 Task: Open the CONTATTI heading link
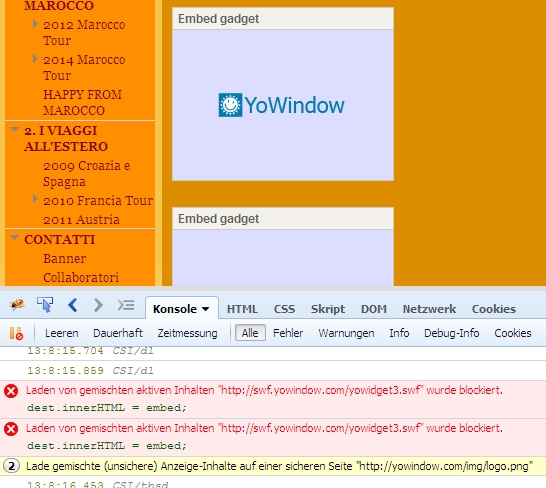point(60,240)
